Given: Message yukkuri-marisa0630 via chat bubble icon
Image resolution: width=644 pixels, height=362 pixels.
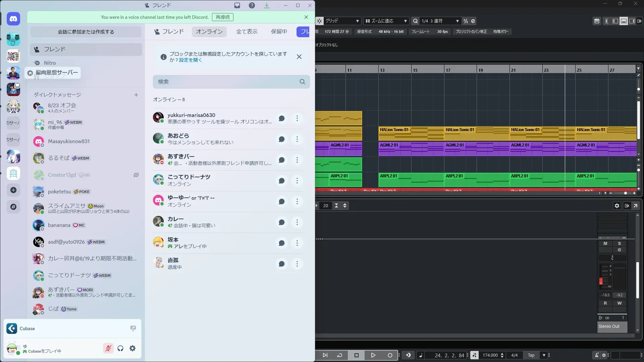Looking at the screenshot, I should 282,118.
